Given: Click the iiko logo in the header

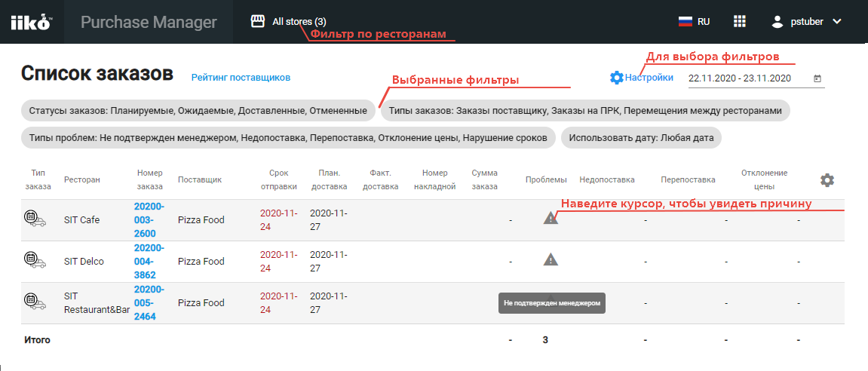Looking at the screenshot, I should click(x=30, y=23).
